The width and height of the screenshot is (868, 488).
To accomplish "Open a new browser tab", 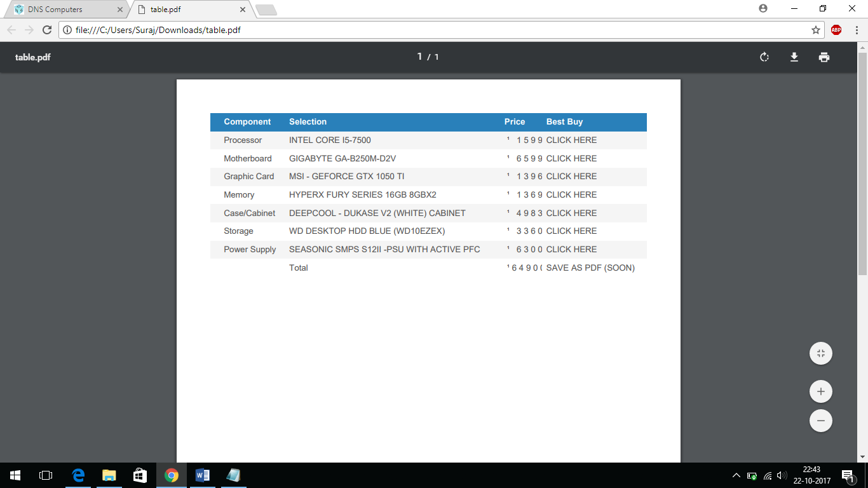I will pyautogui.click(x=266, y=10).
